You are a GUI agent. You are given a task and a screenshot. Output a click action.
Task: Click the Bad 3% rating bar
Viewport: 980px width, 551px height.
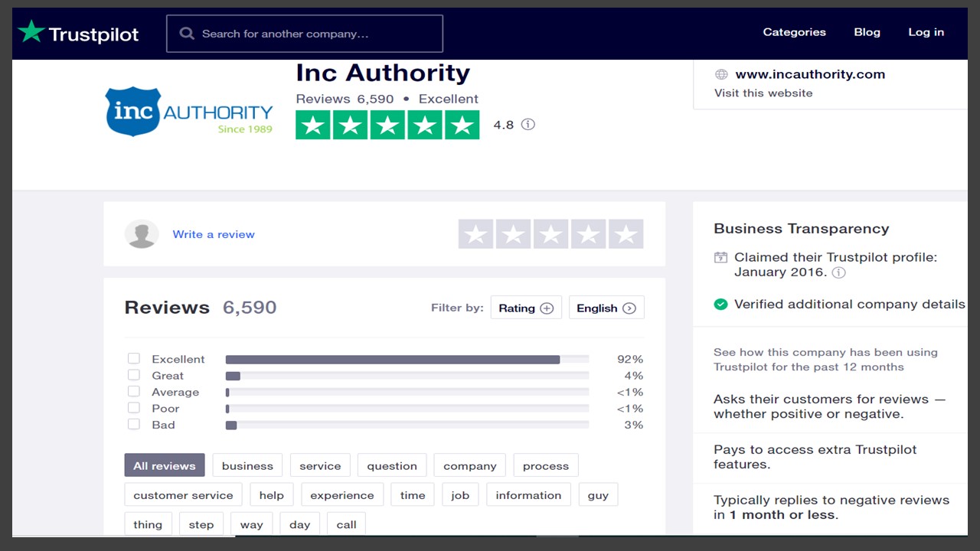click(x=407, y=425)
